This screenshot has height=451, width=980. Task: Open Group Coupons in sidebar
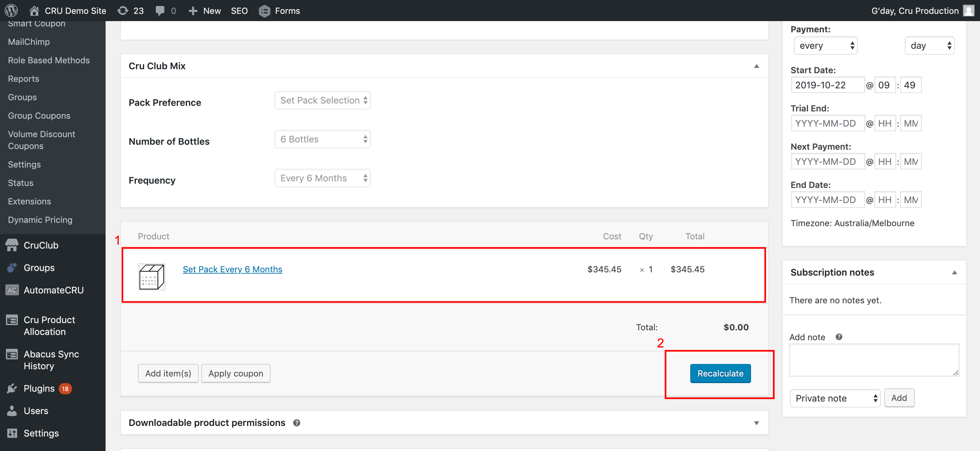[39, 115]
